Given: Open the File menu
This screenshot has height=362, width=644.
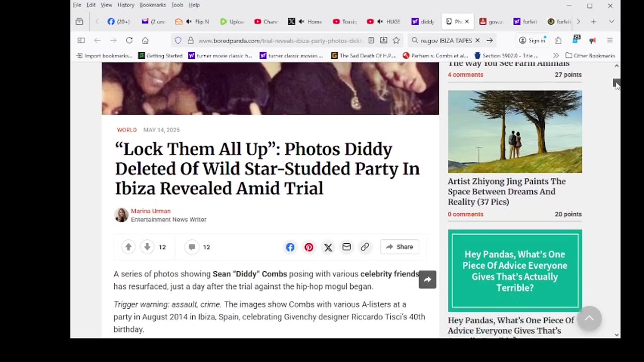Looking at the screenshot, I should 77,5.
